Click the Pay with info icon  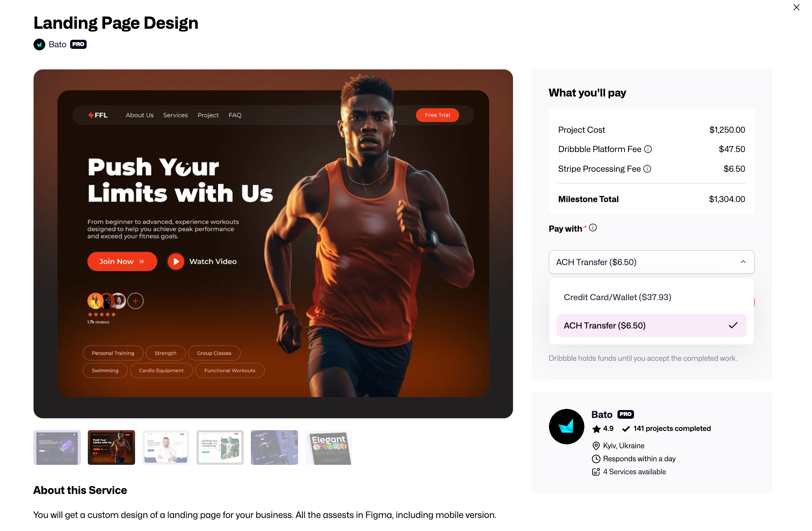click(x=593, y=228)
